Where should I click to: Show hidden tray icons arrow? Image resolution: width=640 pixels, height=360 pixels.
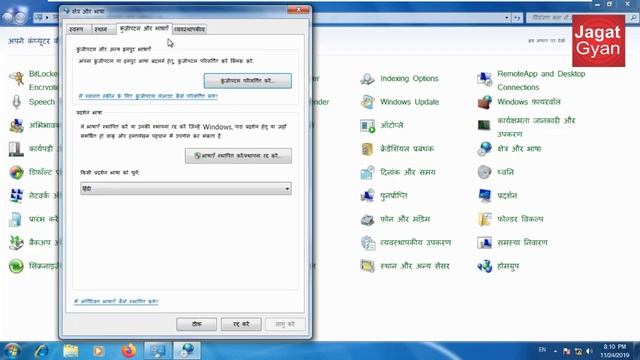click(555, 351)
